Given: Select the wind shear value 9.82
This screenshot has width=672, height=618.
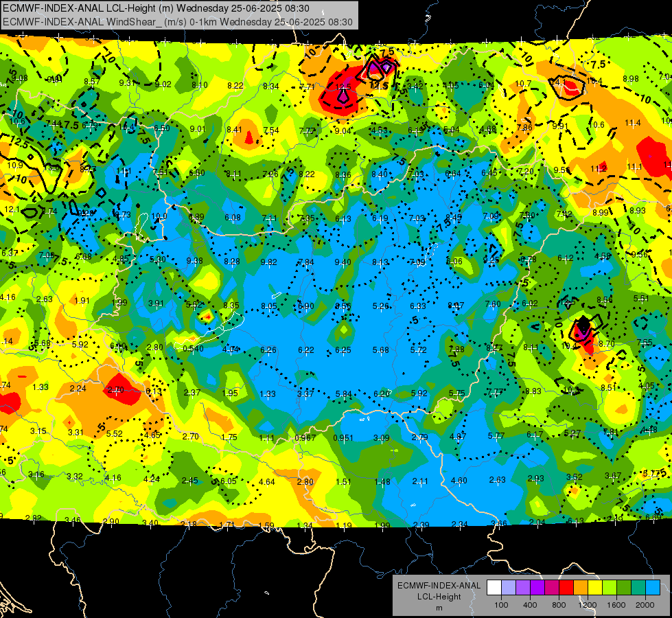Looking at the screenshot, I should [x=268, y=262].
